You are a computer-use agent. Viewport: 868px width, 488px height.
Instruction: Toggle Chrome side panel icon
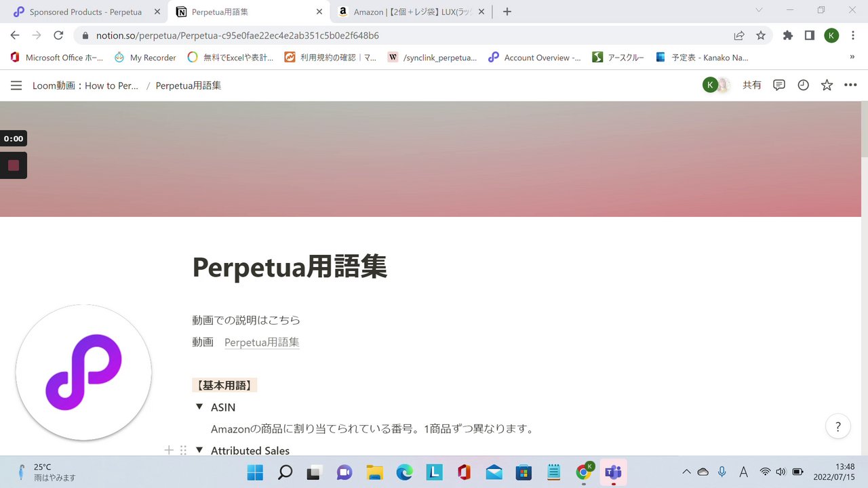point(810,35)
